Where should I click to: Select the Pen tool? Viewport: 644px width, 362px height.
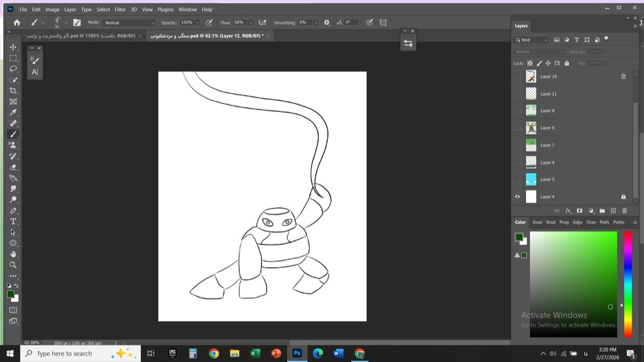coord(13,211)
